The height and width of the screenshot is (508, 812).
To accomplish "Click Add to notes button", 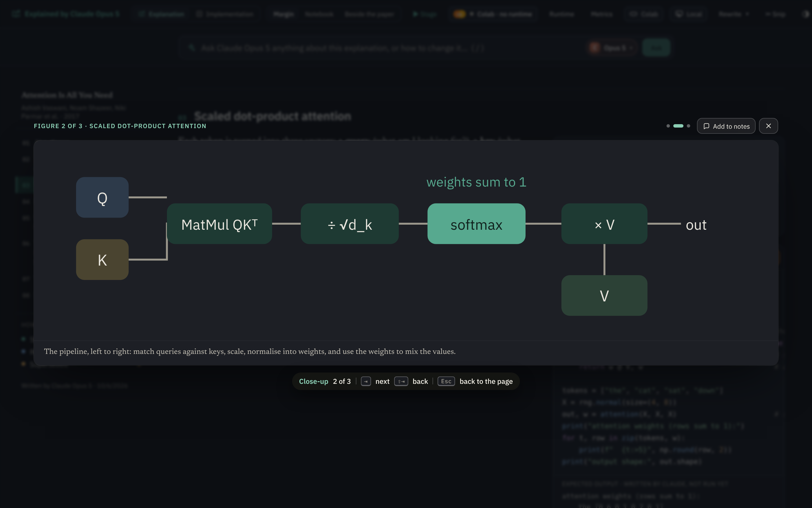I will [x=726, y=126].
